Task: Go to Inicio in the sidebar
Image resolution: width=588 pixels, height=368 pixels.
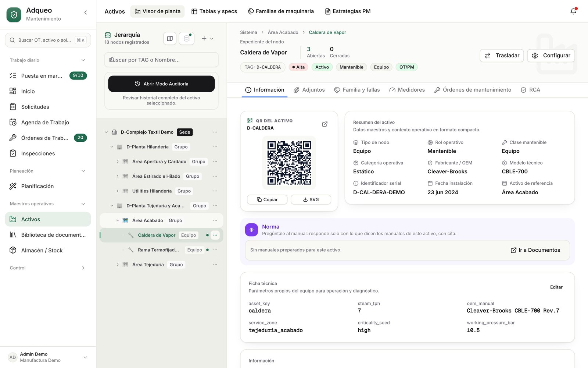Action: click(48, 91)
